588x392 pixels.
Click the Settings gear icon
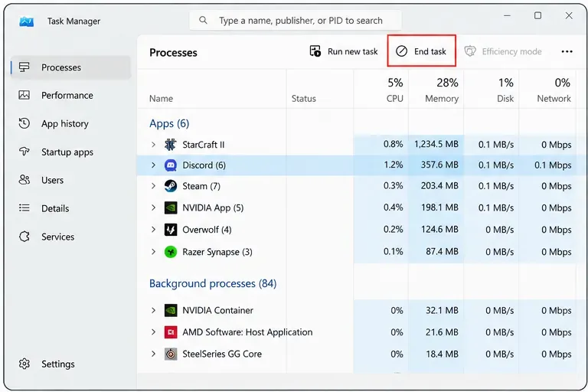click(24, 364)
